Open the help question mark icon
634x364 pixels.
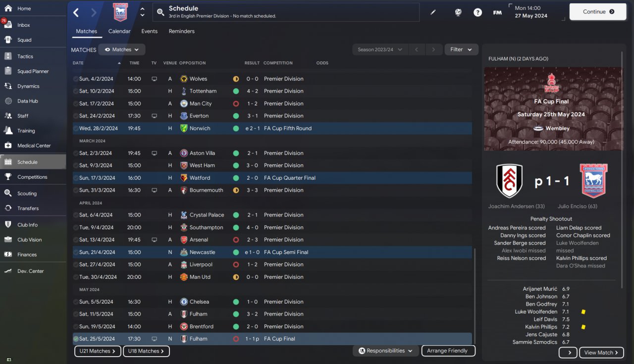(477, 12)
